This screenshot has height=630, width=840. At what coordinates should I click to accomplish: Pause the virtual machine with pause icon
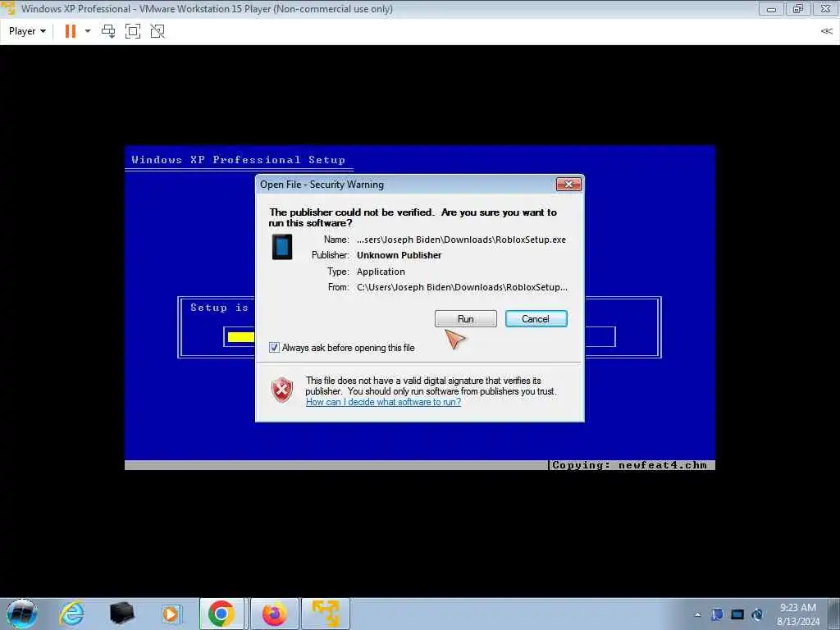click(x=71, y=31)
